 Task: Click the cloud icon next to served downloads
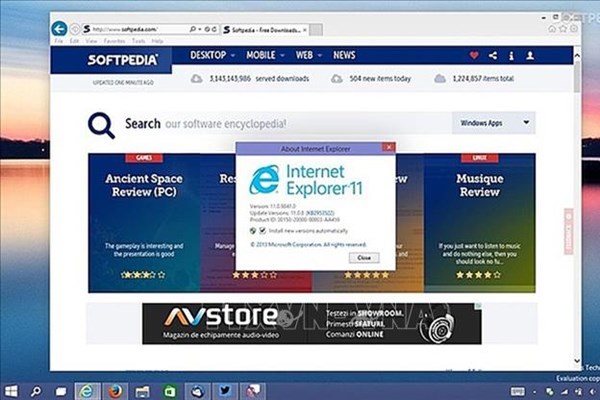tap(196, 79)
